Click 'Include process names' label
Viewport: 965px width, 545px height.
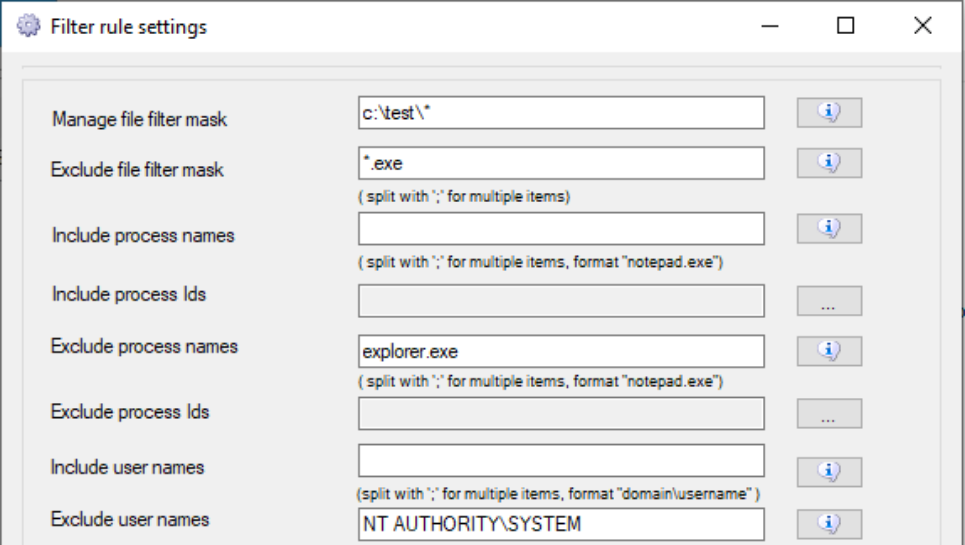tap(143, 235)
